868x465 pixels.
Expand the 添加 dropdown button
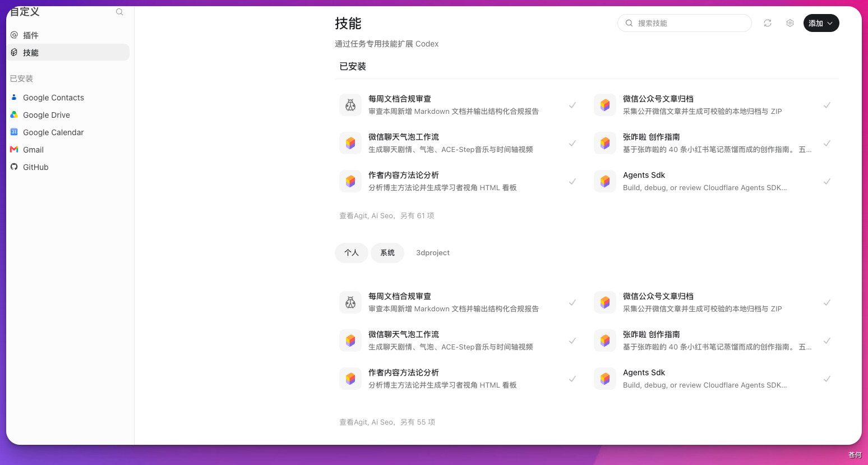click(x=821, y=23)
